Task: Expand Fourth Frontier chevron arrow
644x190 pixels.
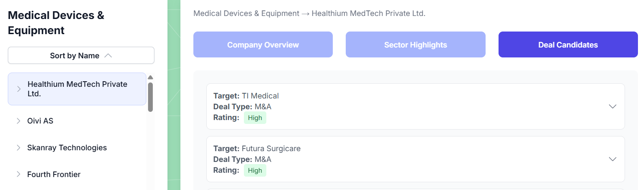Action: pos(19,174)
